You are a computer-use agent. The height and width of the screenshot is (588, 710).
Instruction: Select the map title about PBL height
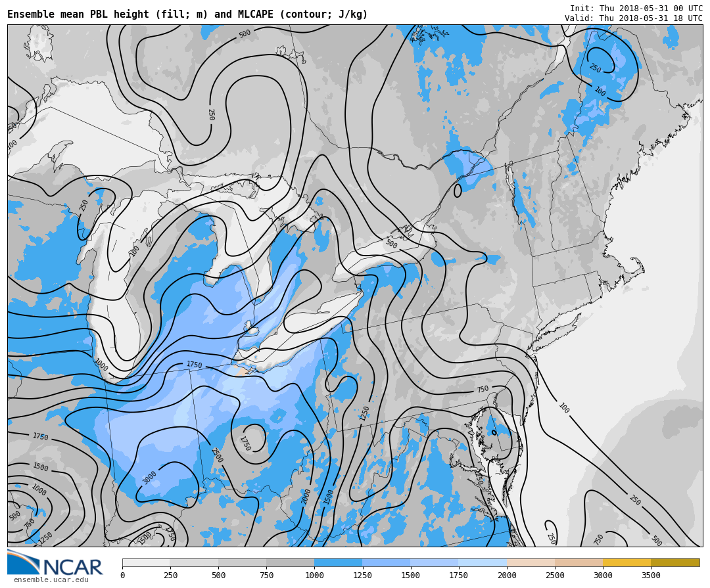coord(187,14)
